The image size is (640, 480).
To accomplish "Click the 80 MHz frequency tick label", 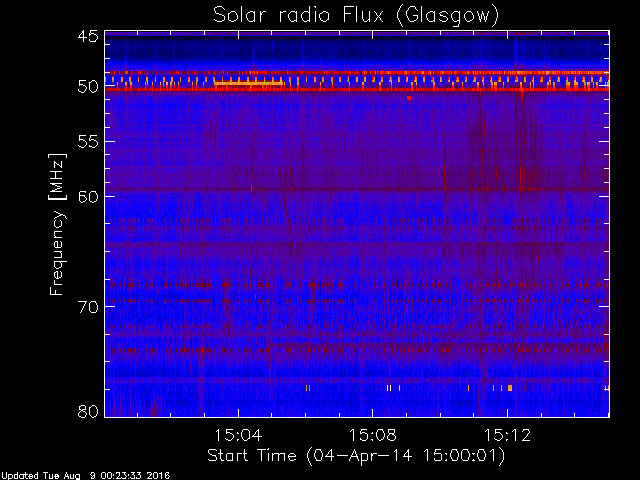I will click(x=88, y=411).
